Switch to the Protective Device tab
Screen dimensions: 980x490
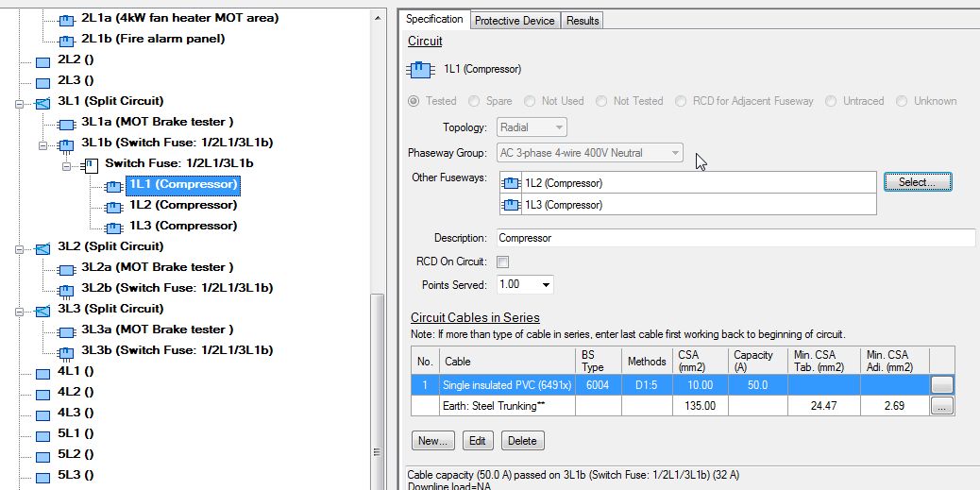pyautogui.click(x=515, y=21)
